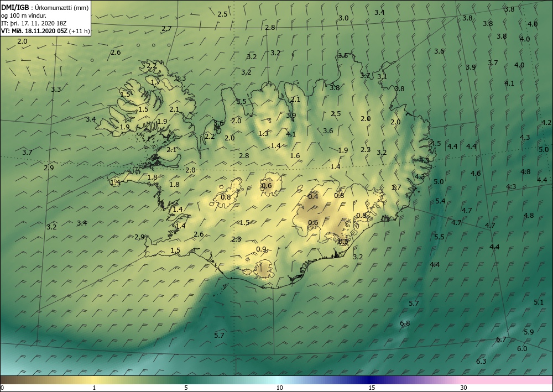Click the '1.3' value on the map

pyautogui.click(x=263, y=134)
